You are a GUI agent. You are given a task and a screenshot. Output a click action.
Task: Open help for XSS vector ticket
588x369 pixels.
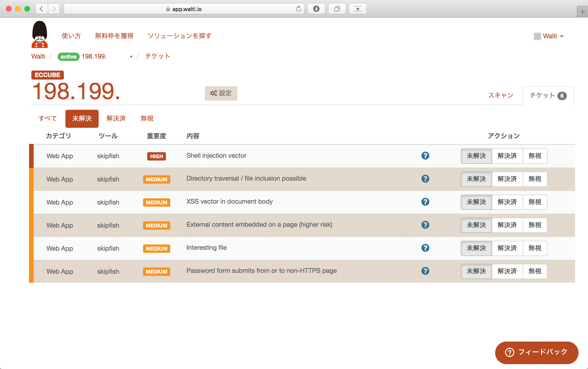click(425, 202)
